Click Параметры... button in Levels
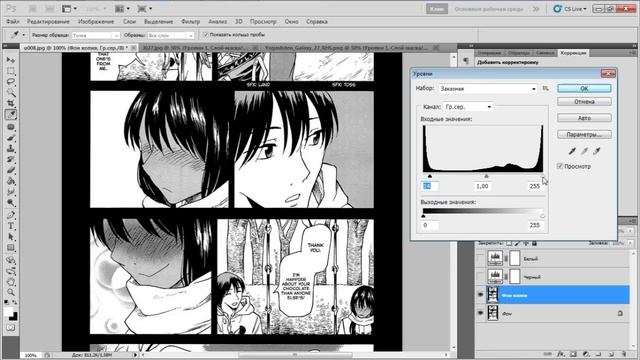The width and height of the screenshot is (640, 360). [584, 134]
